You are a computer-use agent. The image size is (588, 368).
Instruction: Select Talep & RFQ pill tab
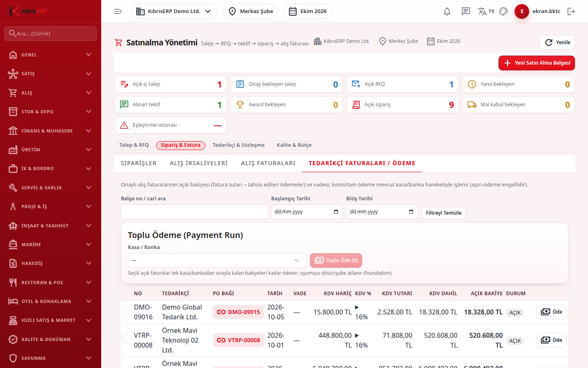(134, 145)
